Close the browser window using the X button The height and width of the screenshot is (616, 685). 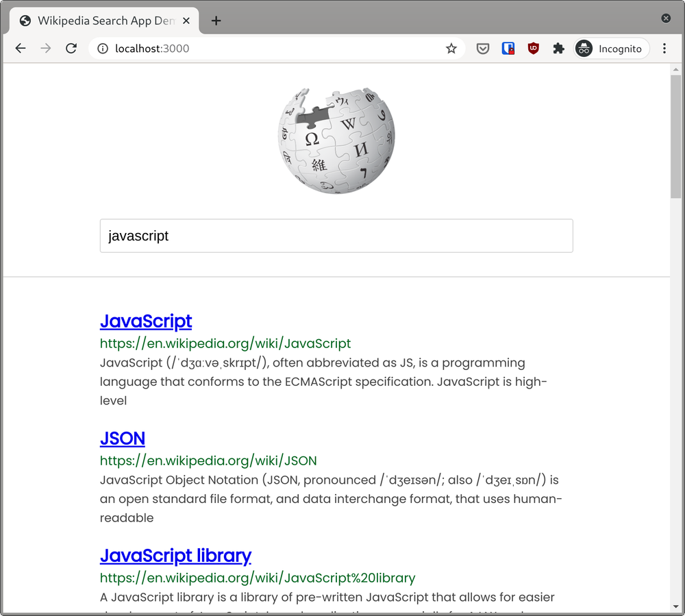[x=666, y=18]
